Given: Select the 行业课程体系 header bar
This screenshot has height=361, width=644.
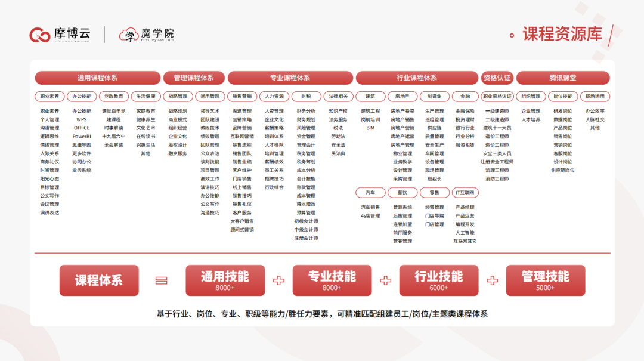Looking at the screenshot, I should pos(417,78).
